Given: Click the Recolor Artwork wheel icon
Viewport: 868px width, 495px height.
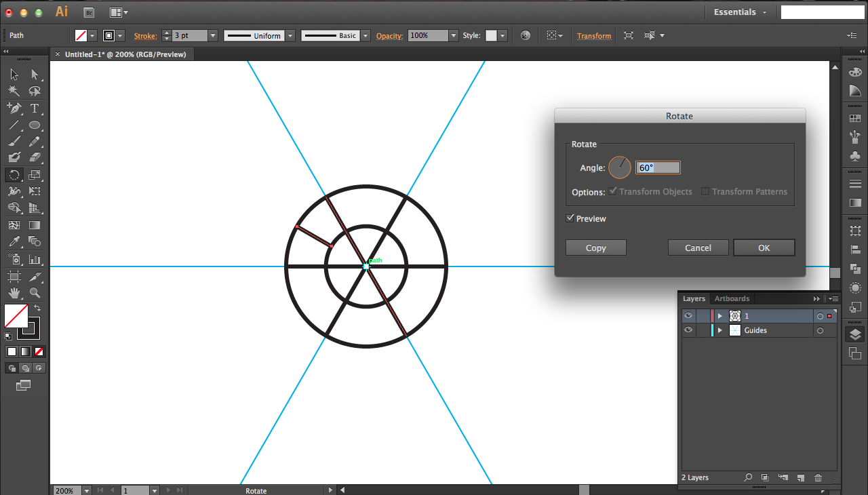Looking at the screenshot, I should pyautogui.click(x=526, y=35).
